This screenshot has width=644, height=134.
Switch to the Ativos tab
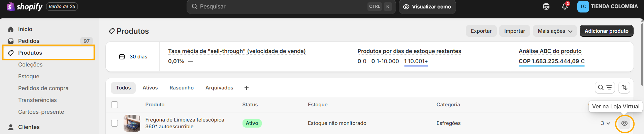[150, 88]
